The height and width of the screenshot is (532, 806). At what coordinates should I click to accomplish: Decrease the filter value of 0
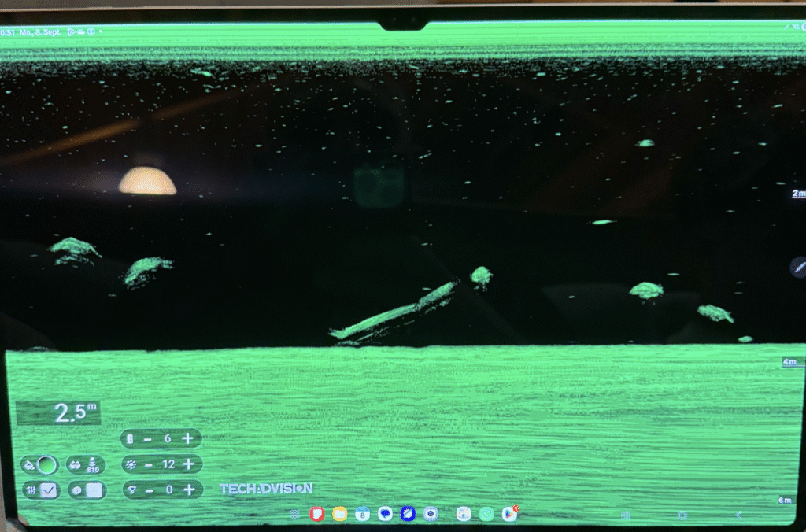[150, 491]
